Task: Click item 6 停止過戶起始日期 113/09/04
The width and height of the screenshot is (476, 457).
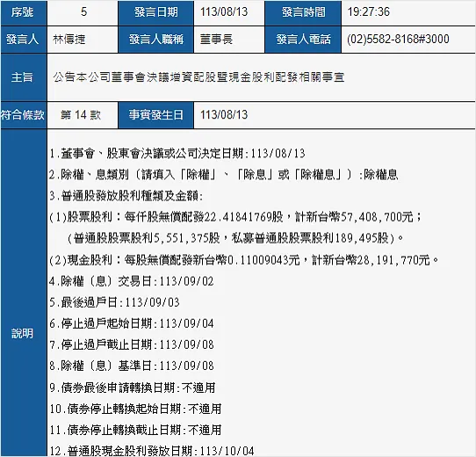Action: tap(132, 323)
